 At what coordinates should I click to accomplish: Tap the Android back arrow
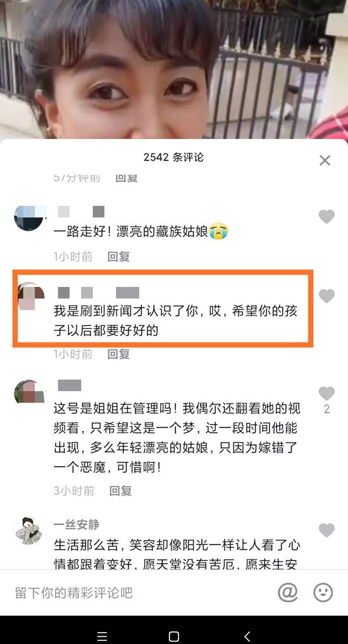click(x=247, y=636)
